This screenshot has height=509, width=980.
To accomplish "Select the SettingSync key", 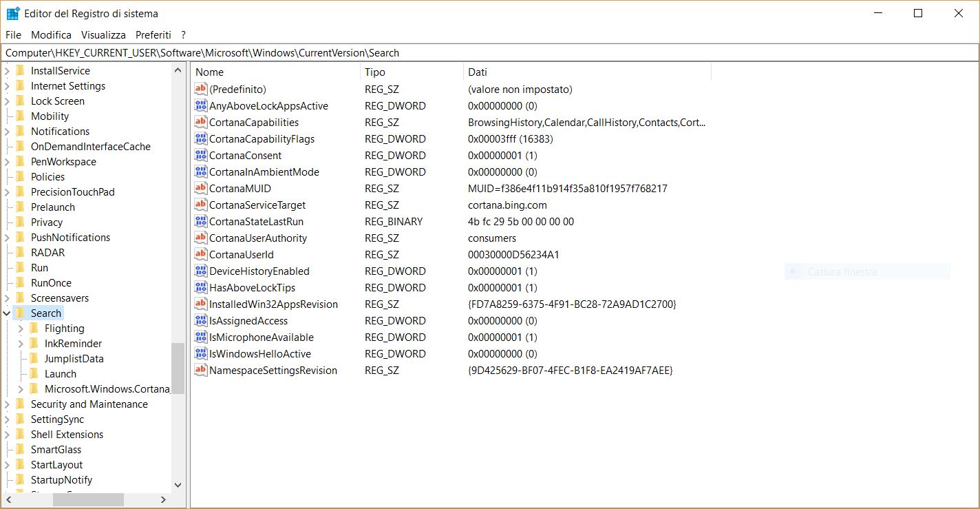I will click(57, 419).
